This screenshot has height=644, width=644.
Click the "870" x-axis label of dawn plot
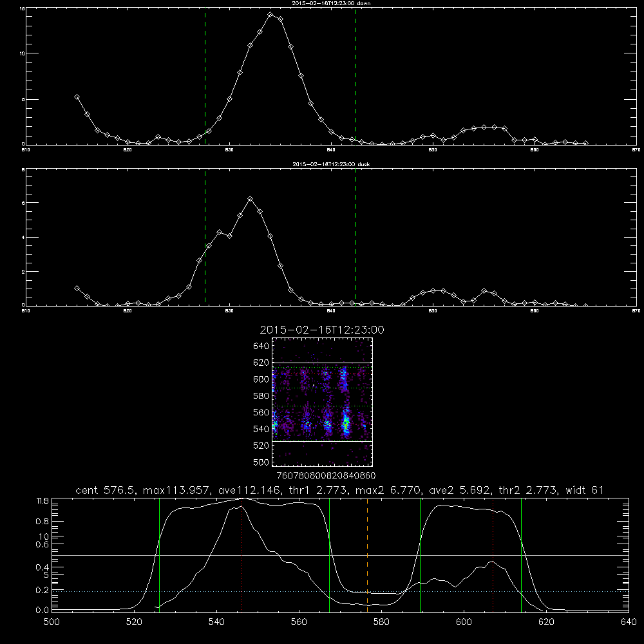point(636,150)
